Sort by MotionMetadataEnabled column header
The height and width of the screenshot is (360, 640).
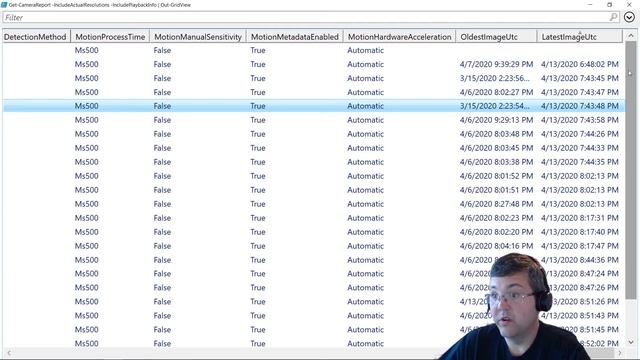tap(295, 37)
